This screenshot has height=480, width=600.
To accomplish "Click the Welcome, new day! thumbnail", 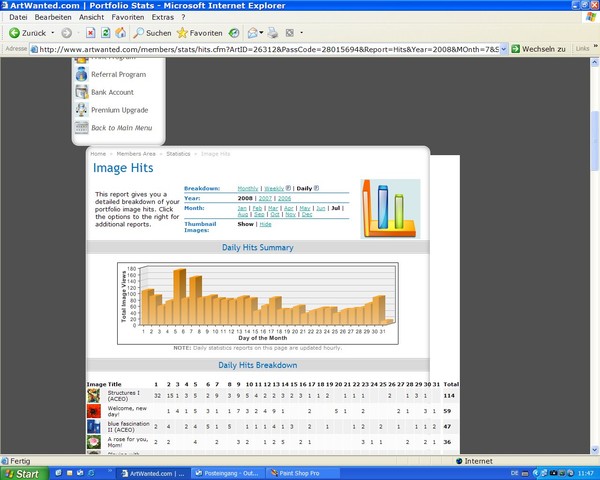I will point(94,411).
